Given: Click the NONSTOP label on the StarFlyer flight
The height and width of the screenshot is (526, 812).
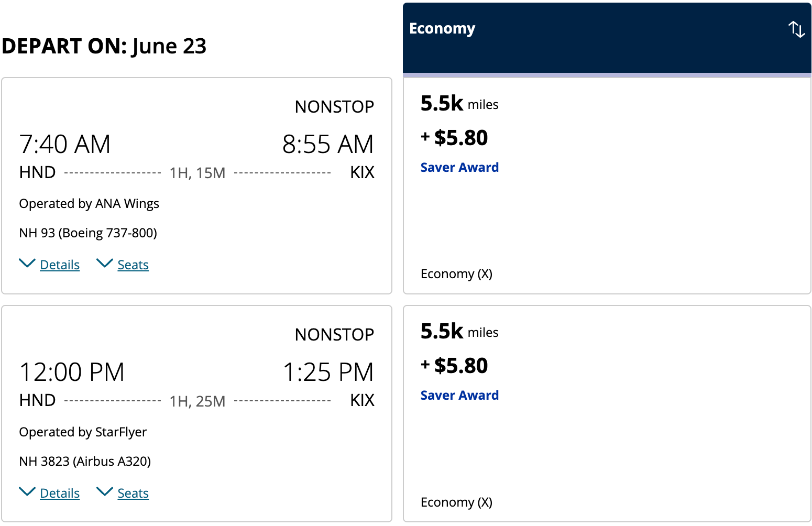Looking at the screenshot, I should [x=334, y=335].
